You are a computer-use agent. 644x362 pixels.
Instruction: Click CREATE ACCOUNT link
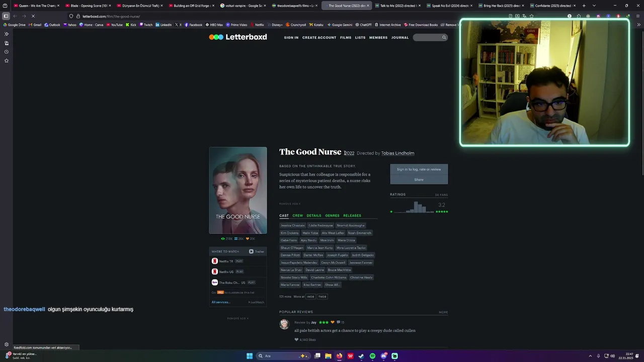pyautogui.click(x=319, y=38)
